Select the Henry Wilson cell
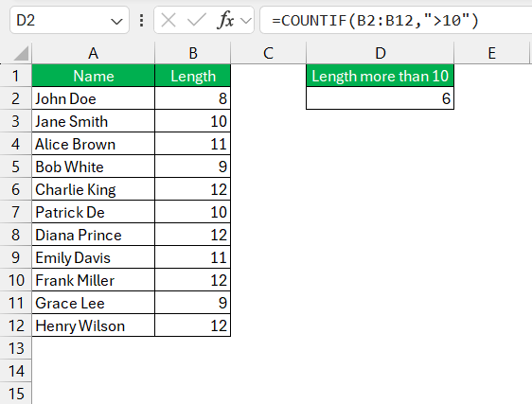Viewport: 532px width, 404px height. (x=94, y=325)
